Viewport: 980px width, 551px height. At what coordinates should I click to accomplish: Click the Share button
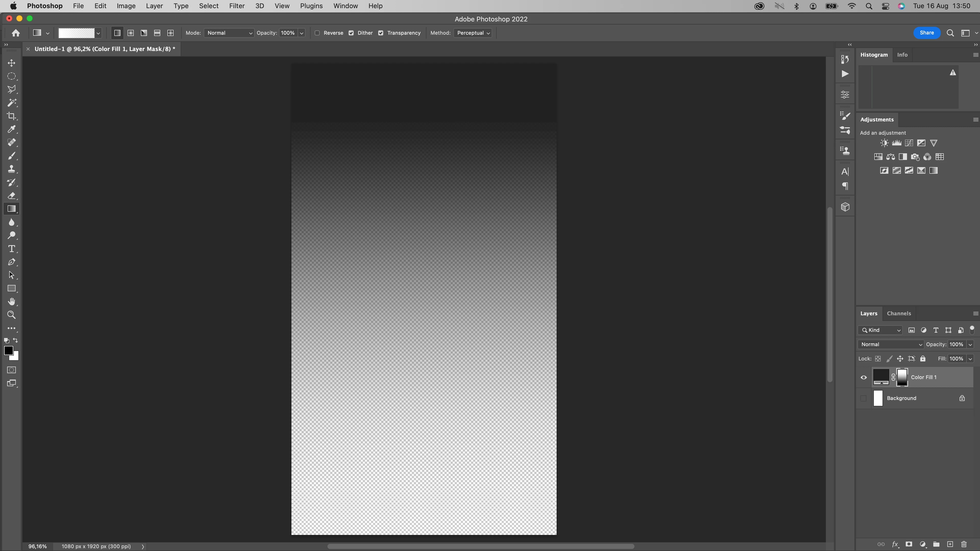coord(926,33)
